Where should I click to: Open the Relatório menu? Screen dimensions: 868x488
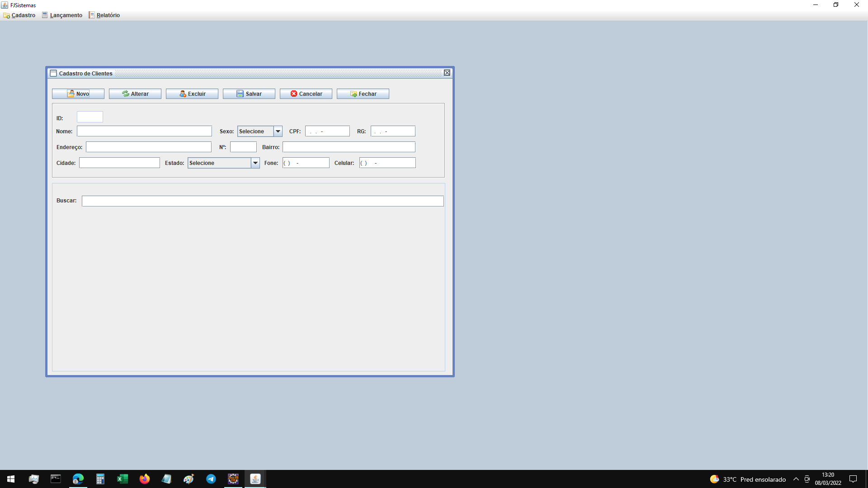click(104, 15)
